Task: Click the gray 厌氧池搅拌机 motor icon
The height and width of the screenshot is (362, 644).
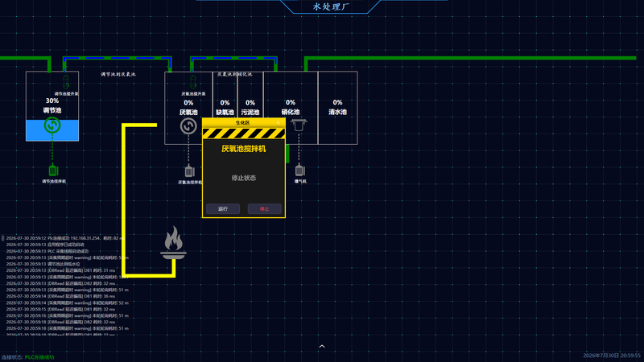Action: click(x=189, y=171)
